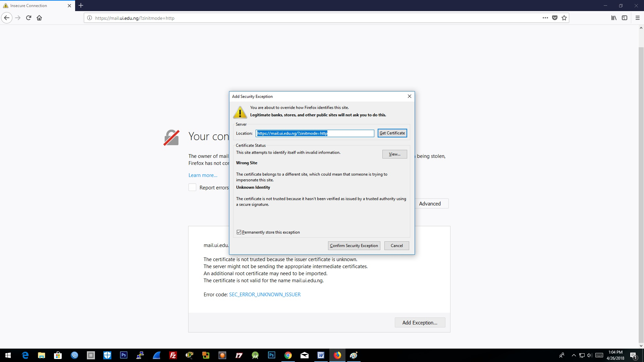Screen dimensions: 644x362
Task: Open the Library icon
Action: click(x=614, y=18)
